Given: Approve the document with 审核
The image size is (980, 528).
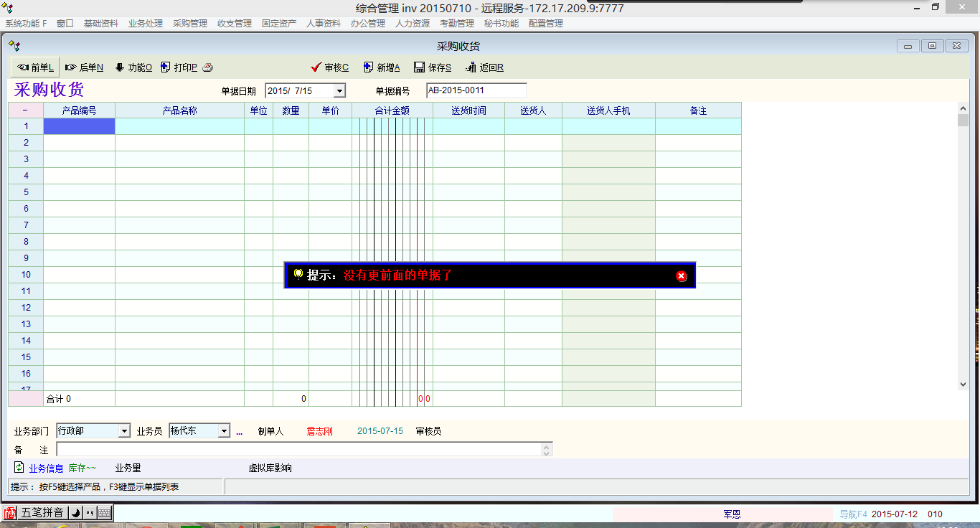Looking at the screenshot, I should point(329,67).
